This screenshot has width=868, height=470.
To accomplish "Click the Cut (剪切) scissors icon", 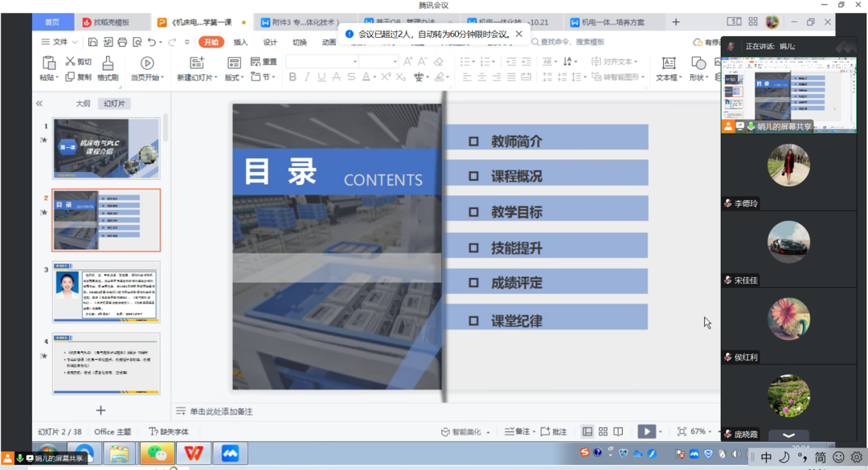I will [x=71, y=62].
